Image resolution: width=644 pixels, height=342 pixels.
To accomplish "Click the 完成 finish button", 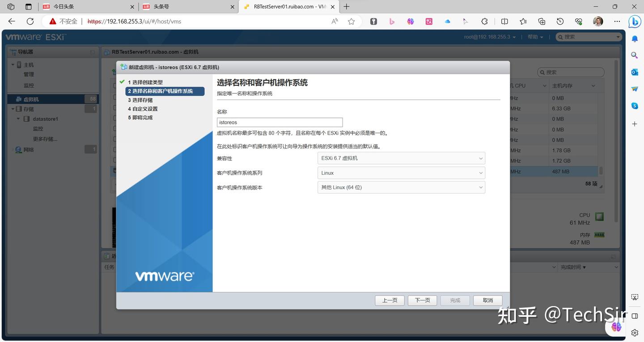I will coord(455,300).
